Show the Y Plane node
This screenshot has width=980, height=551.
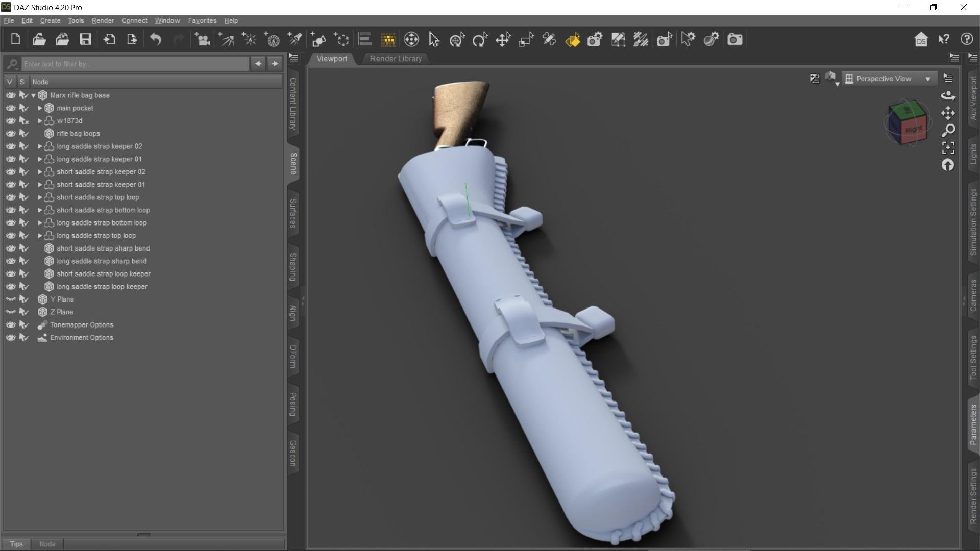click(10, 299)
